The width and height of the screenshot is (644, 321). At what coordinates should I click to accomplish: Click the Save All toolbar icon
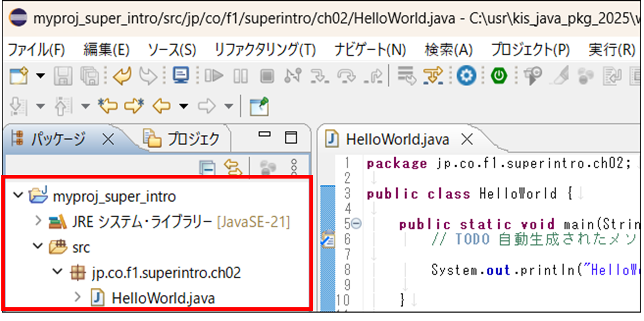tap(89, 76)
